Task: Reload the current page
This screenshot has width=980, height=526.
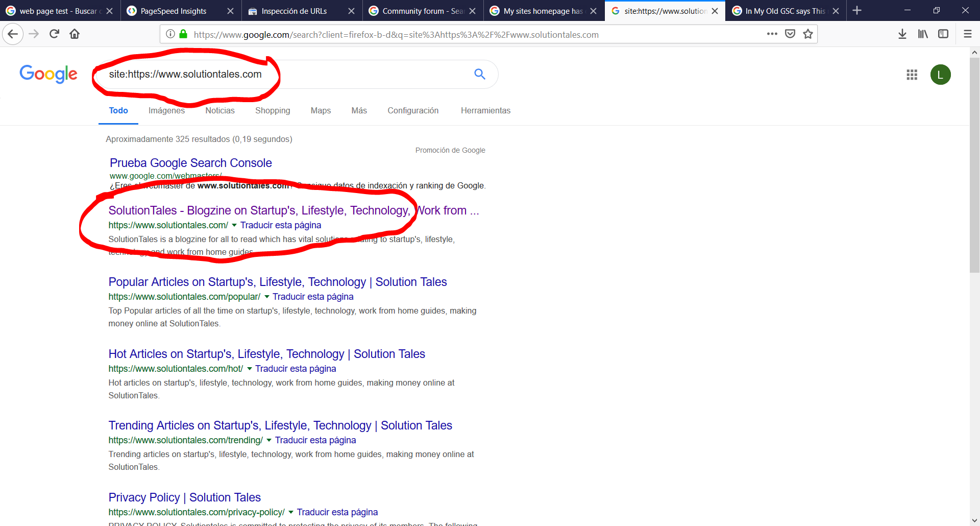Action: 54,34
